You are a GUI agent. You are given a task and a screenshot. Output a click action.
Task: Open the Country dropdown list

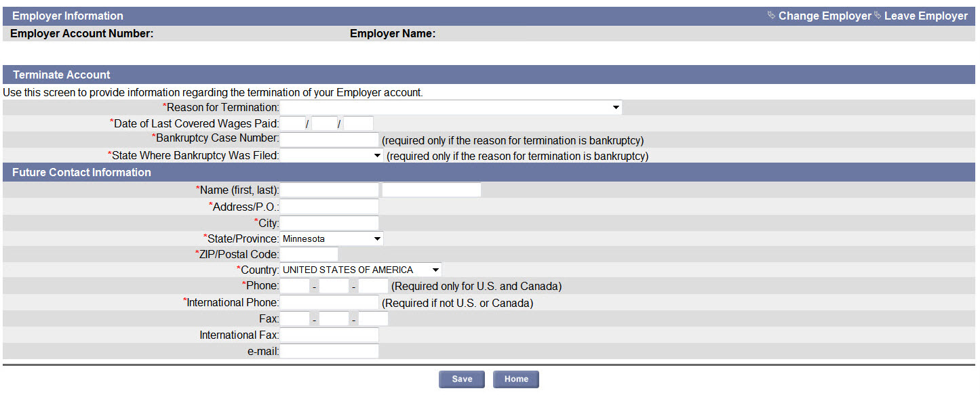tap(361, 270)
